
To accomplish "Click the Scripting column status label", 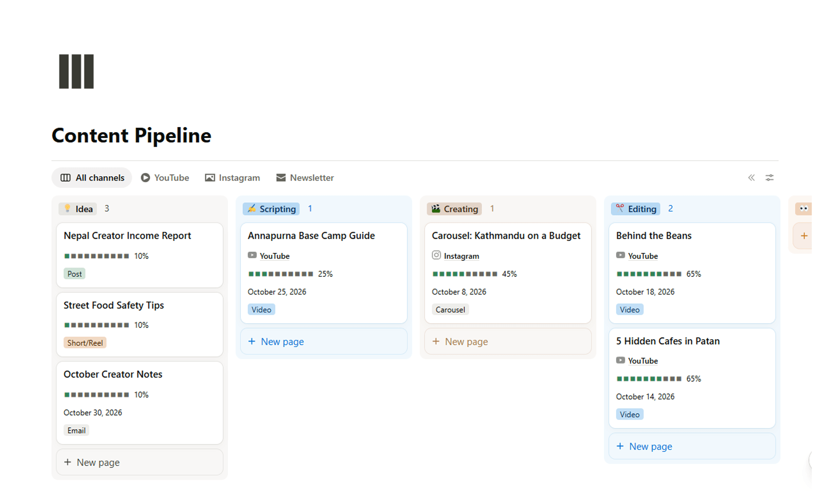I will click(x=272, y=209).
